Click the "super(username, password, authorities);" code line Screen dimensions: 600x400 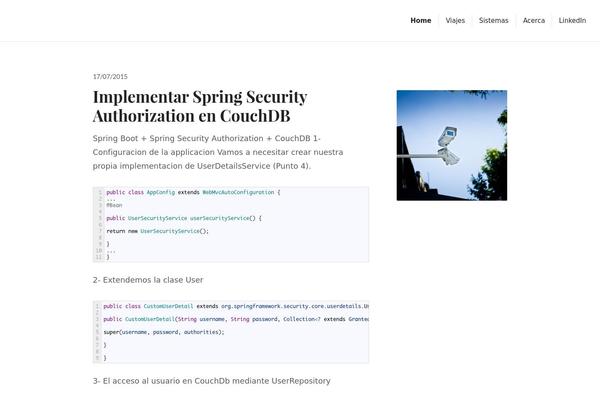[164, 332]
